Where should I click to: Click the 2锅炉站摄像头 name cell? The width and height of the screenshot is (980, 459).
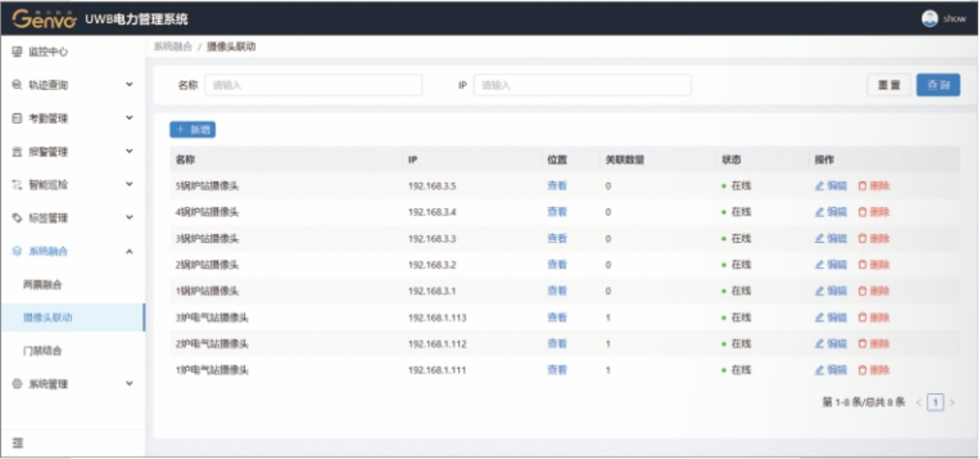[207, 265]
